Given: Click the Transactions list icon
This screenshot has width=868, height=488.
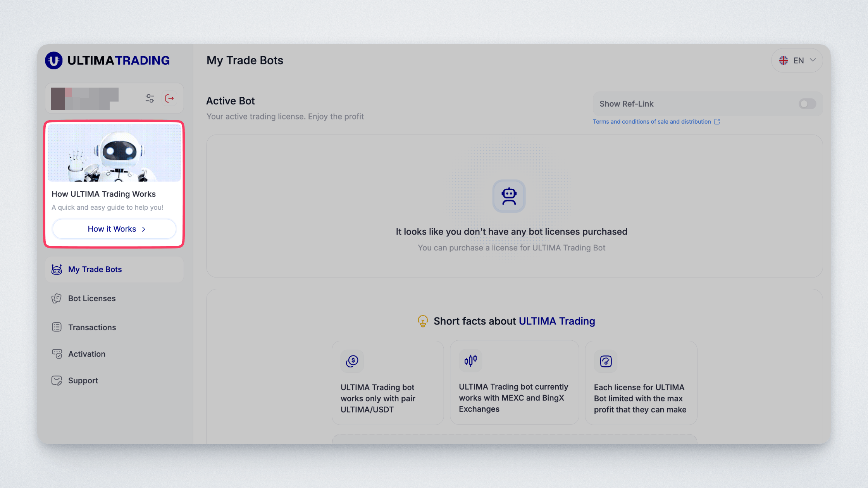Looking at the screenshot, I should [57, 327].
